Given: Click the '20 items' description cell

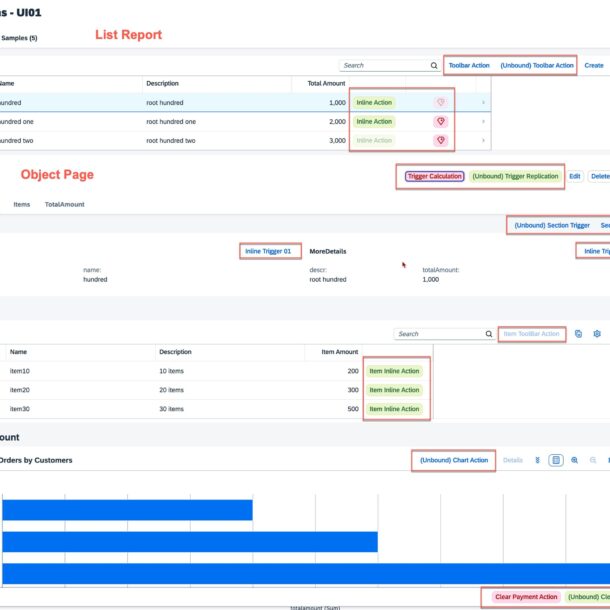Looking at the screenshot, I should click(x=171, y=390).
